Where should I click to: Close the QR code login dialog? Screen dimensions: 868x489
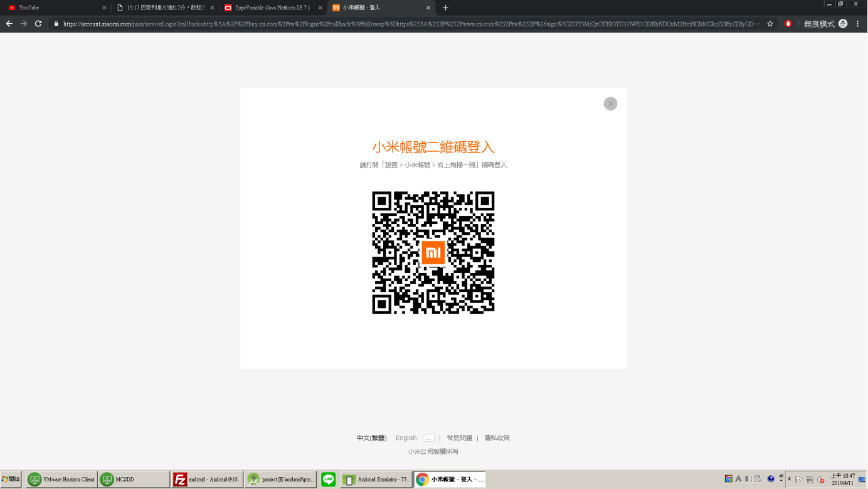pos(610,104)
